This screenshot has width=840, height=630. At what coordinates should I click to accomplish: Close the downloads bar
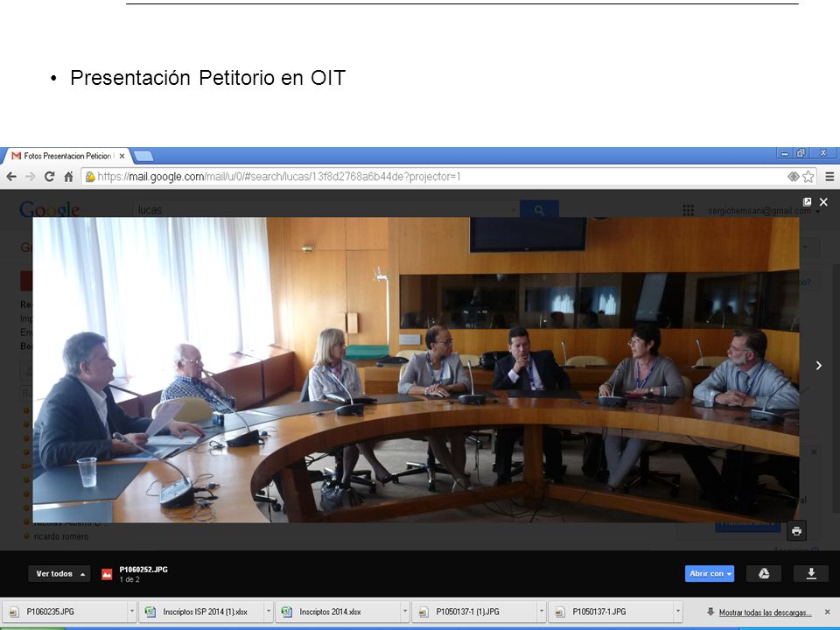point(827,612)
